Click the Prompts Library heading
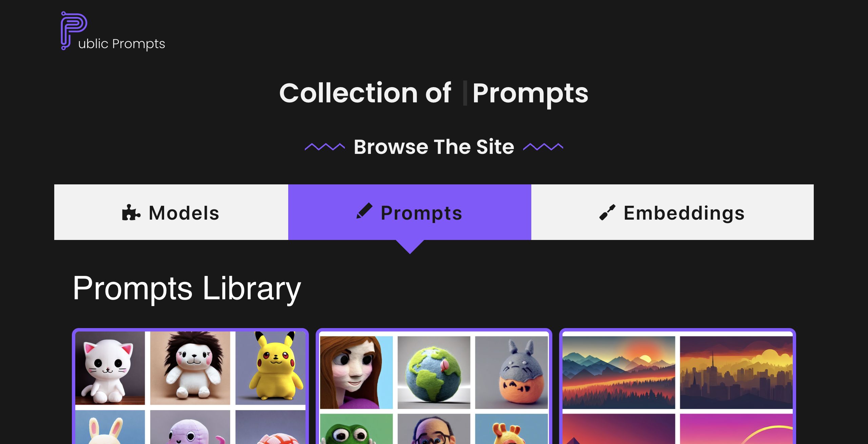 tap(187, 288)
